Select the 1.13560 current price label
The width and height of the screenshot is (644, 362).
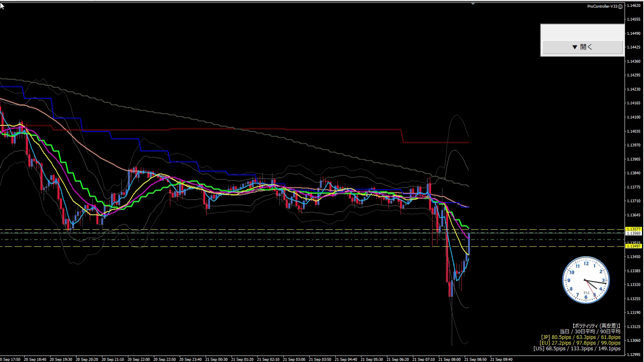(x=634, y=233)
